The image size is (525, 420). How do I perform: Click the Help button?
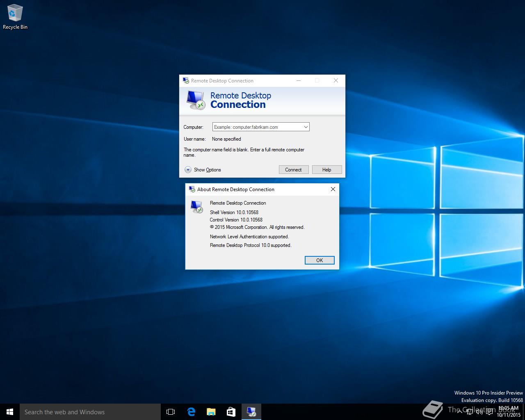click(327, 170)
